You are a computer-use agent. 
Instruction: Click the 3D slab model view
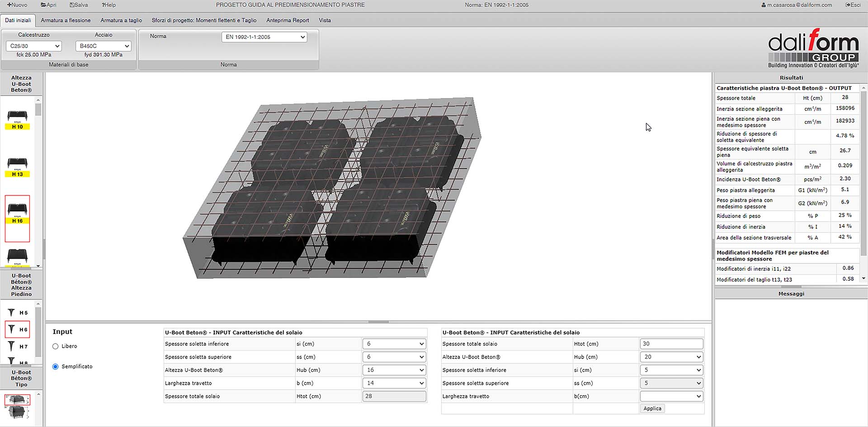tap(332, 188)
